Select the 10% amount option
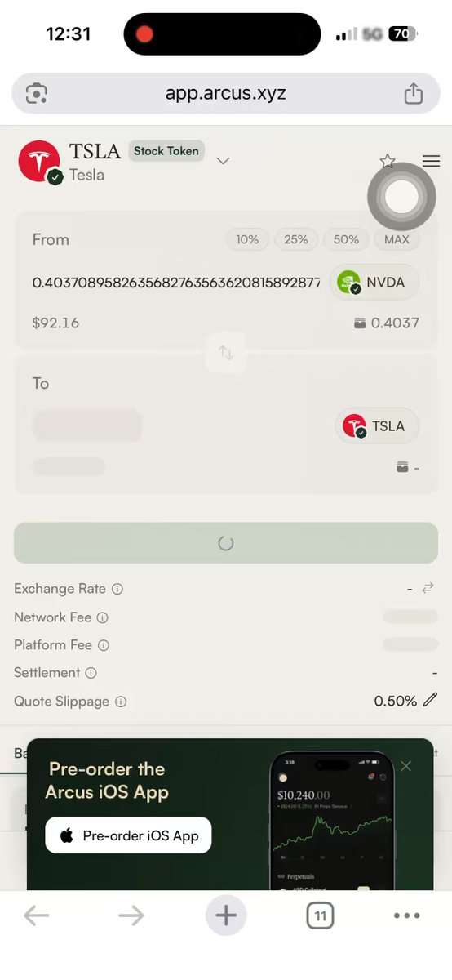452x980 pixels. pos(247,239)
